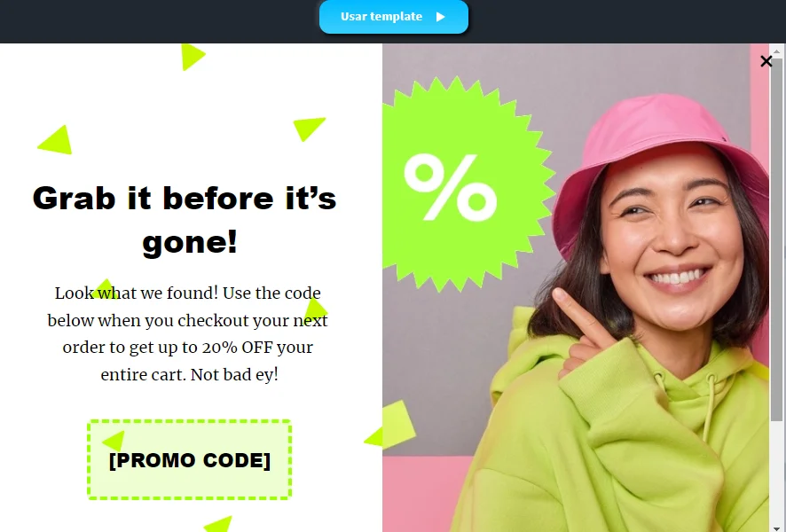This screenshot has width=786, height=532.
Task: Click the "Grab it before it's gone!" headline
Action: point(185,220)
